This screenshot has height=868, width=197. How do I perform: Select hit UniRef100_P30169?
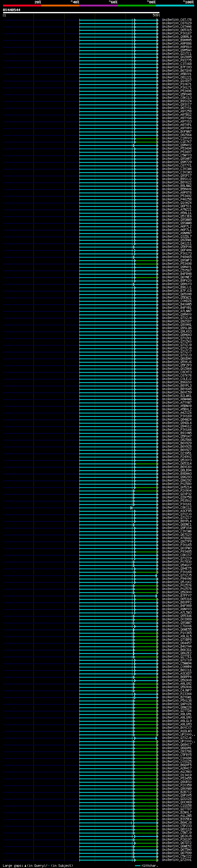tap(177, 416)
